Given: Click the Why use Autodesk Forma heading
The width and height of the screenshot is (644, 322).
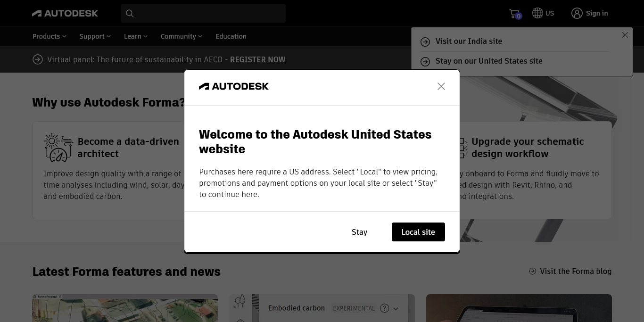Looking at the screenshot, I should (x=108, y=102).
